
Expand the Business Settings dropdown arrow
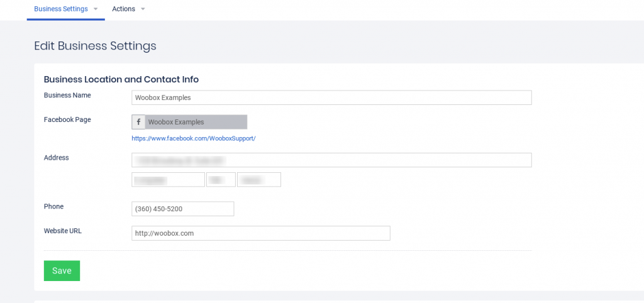pyautogui.click(x=96, y=9)
